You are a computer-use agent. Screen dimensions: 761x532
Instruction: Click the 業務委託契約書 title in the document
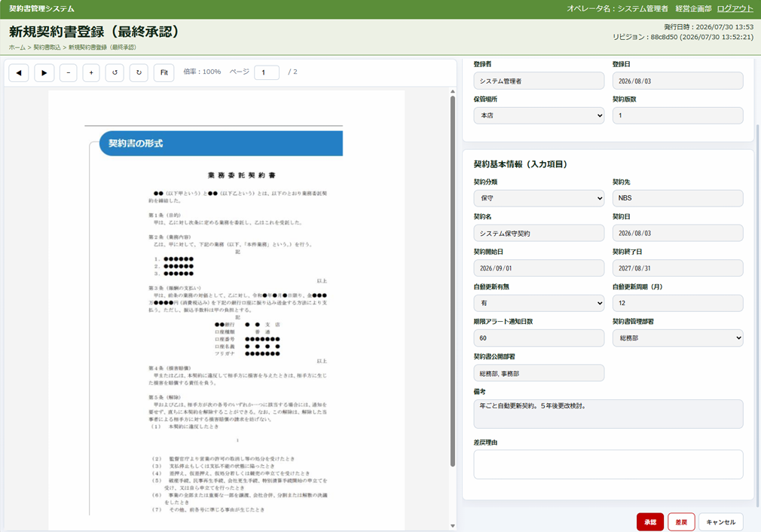(x=241, y=176)
